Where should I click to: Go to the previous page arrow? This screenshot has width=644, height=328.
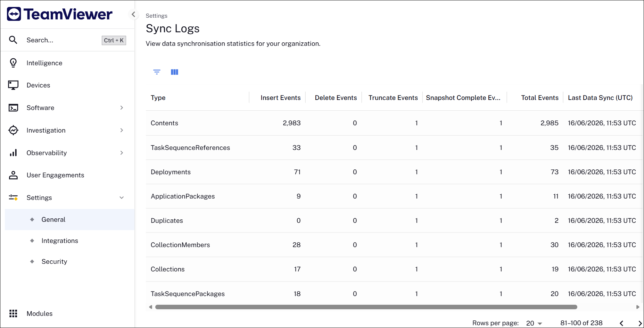click(x=621, y=323)
